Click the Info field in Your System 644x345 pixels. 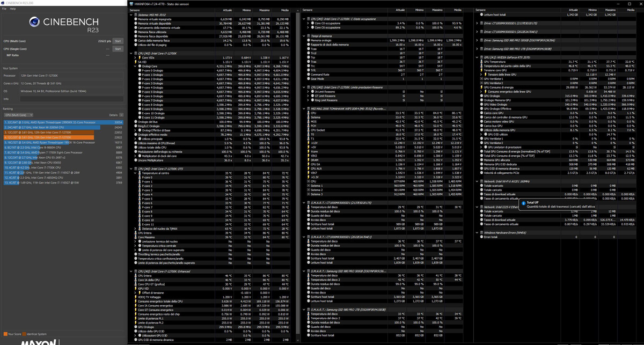click(72, 99)
